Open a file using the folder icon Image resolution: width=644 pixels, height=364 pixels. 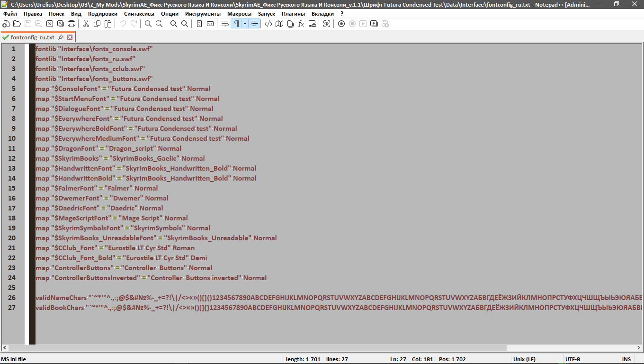tap(17, 24)
